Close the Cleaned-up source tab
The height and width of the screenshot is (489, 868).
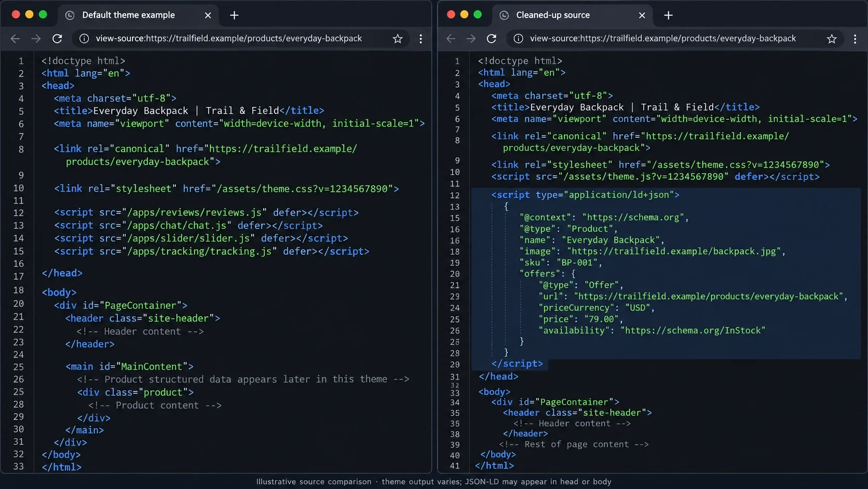[x=642, y=15]
